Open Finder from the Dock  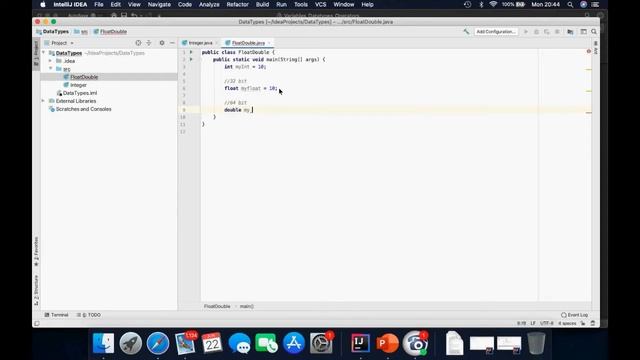103,343
